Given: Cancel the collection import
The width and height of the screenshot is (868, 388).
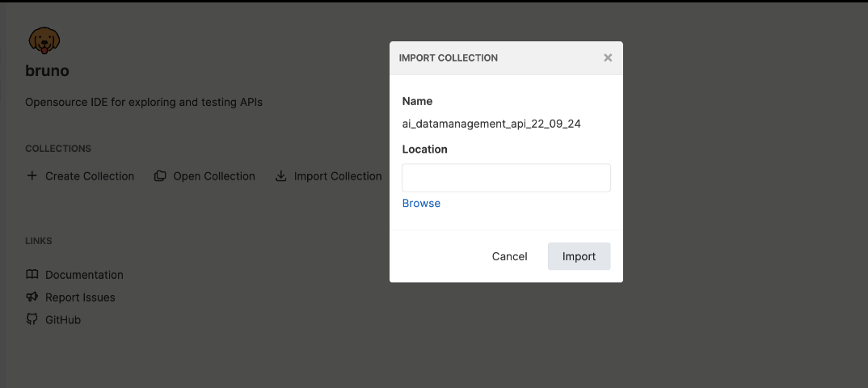Looking at the screenshot, I should click(509, 256).
